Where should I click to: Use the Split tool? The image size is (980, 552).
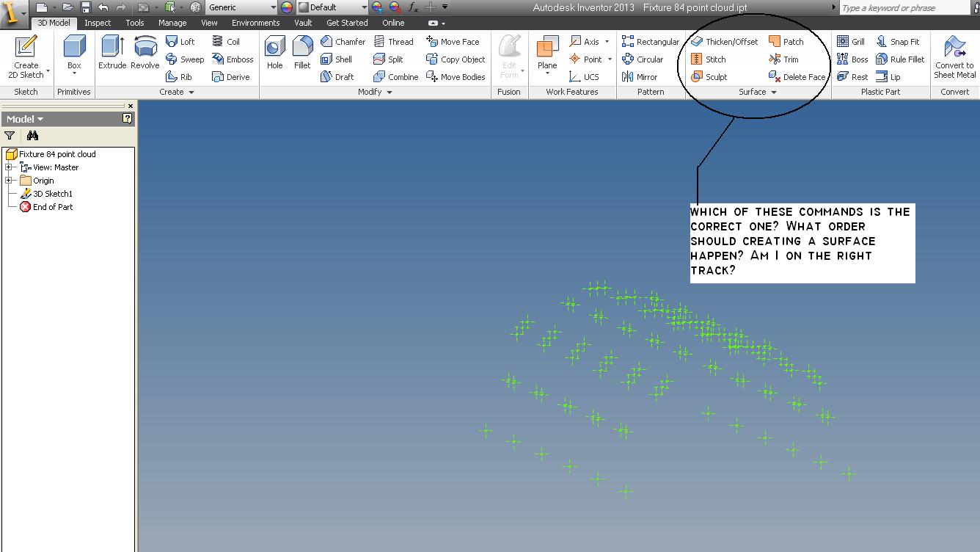pyautogui.click(x=388, y=59)
